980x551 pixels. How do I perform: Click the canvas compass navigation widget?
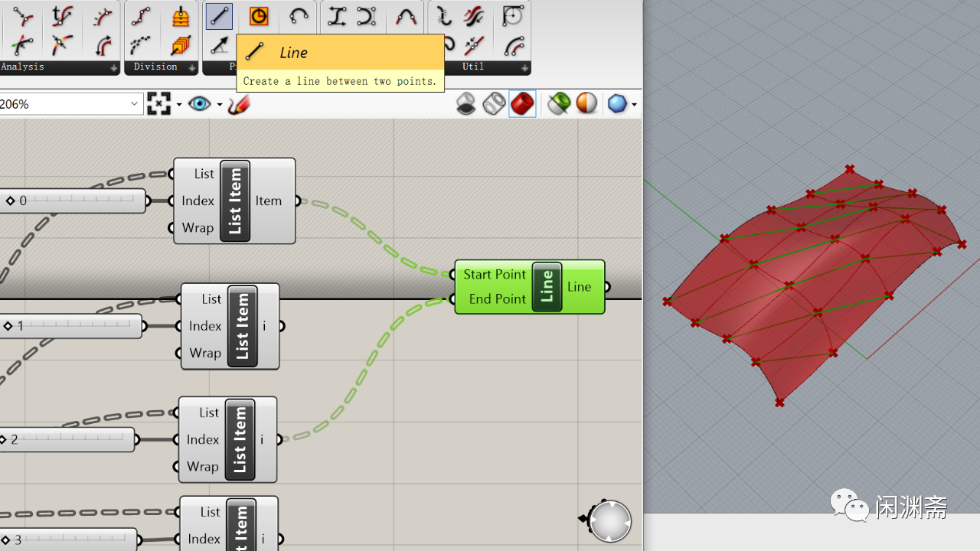click(x=609, y=521)
